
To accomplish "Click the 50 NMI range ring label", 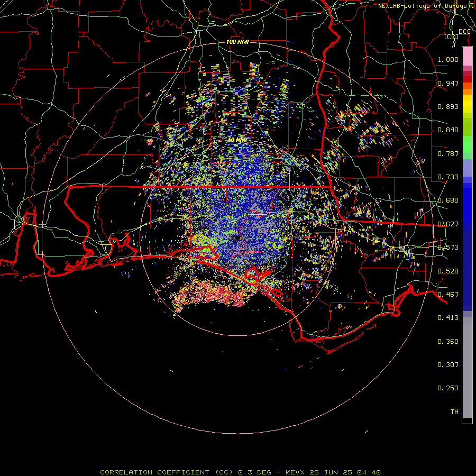I will [237, 140].
